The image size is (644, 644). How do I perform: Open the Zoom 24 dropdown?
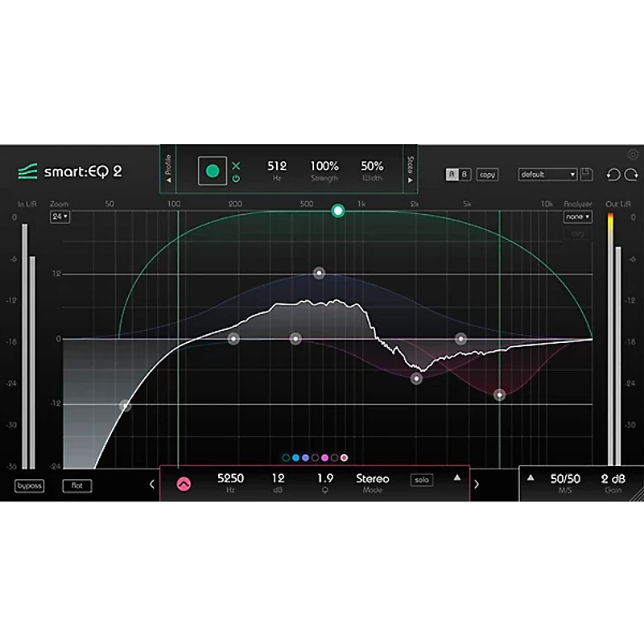(60, 217)
